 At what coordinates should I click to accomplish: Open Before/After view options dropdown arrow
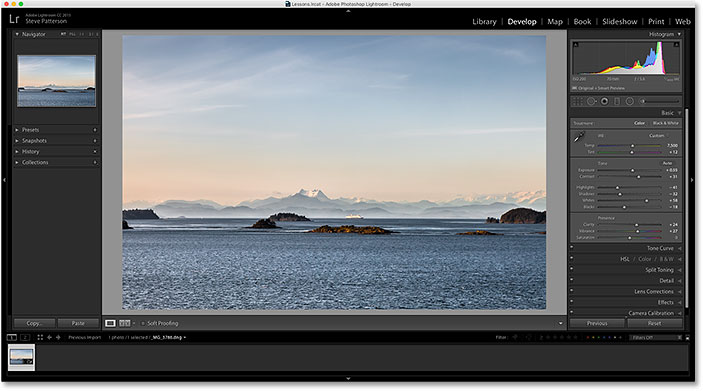pyautogui.click(x=134, y=323)
